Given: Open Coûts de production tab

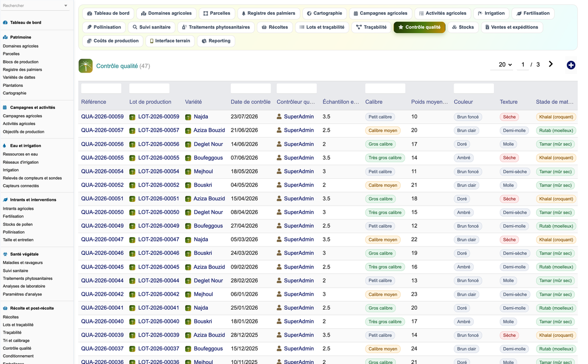Looking at the screenshot, I should (x=113, y=41).
